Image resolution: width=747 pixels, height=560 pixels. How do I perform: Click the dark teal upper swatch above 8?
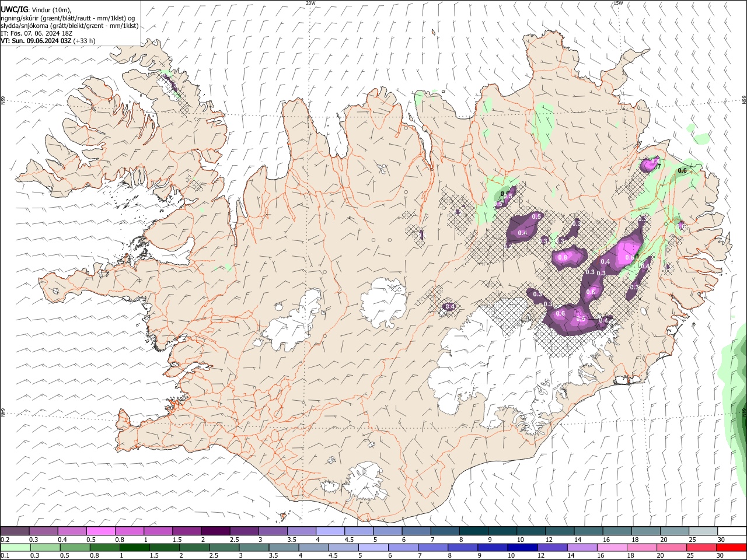473,531
